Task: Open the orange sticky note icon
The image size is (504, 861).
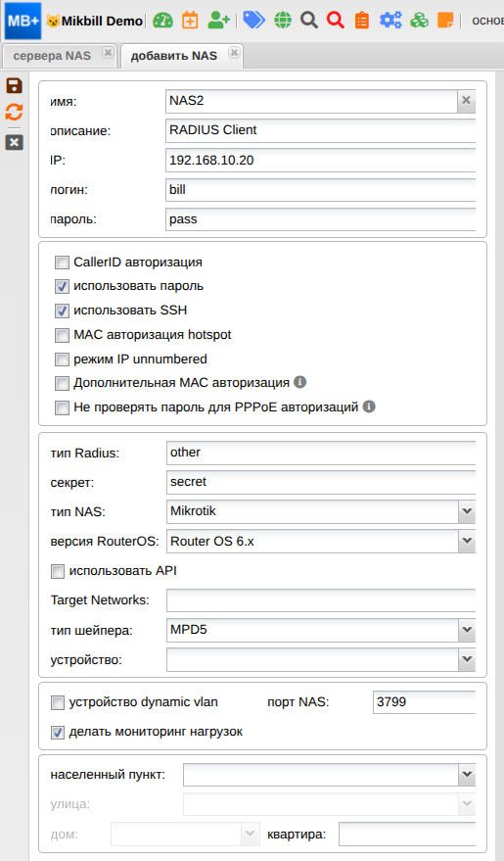Action: click(445, 21)
